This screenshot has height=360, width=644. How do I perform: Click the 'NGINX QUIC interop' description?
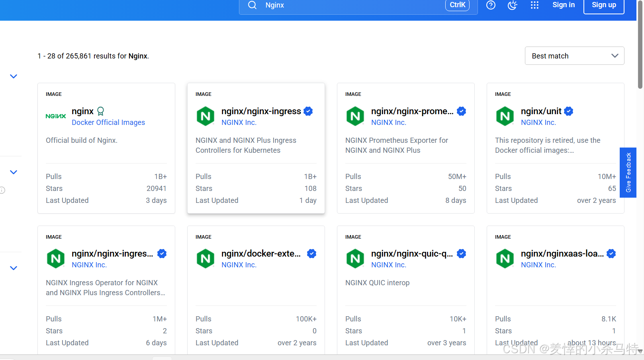pyautogui.click(x=378, y=283)
